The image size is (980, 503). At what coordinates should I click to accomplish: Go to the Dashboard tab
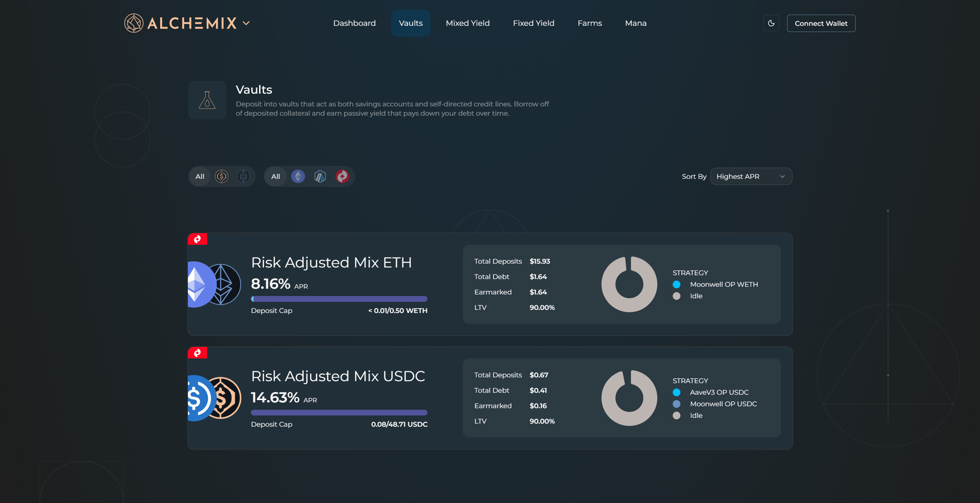(354, 23)
